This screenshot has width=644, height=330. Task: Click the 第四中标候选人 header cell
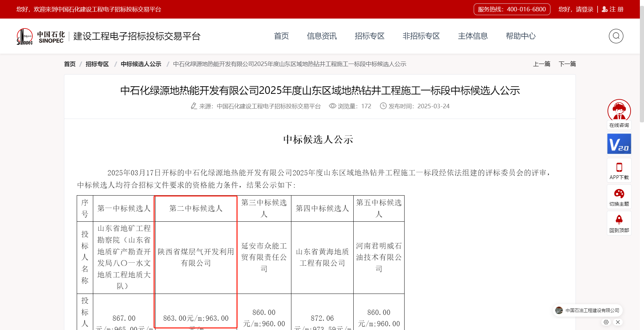point(322,208)
